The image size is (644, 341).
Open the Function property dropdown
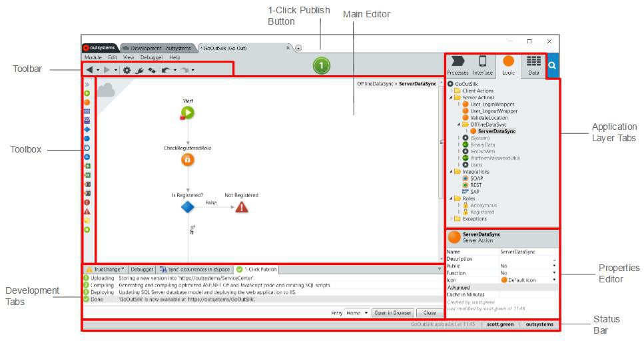[555, 273]
